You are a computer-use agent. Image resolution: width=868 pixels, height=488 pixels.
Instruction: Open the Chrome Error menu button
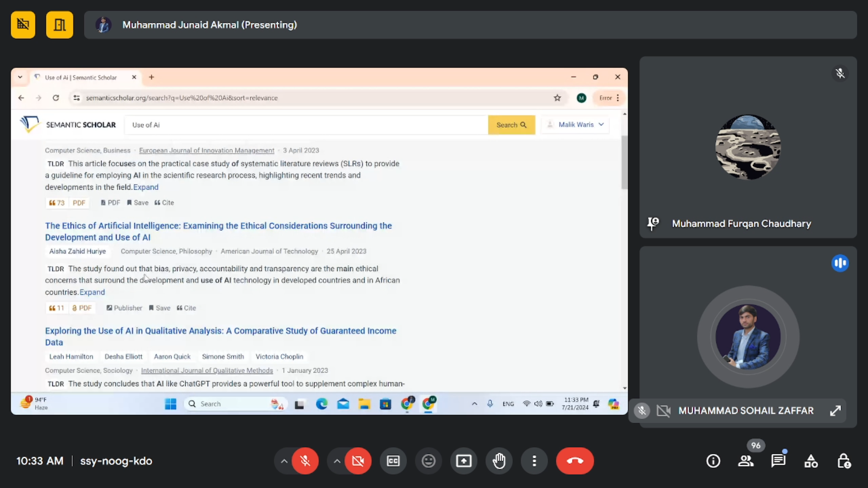pyautogui.click(x=609, y=98)
